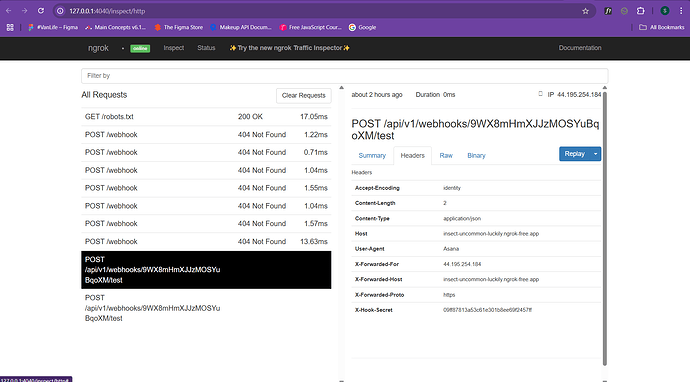690x382 pixels.
Task: Expand the Replay dropdown arrow
Action: click(x=595, y=154)
